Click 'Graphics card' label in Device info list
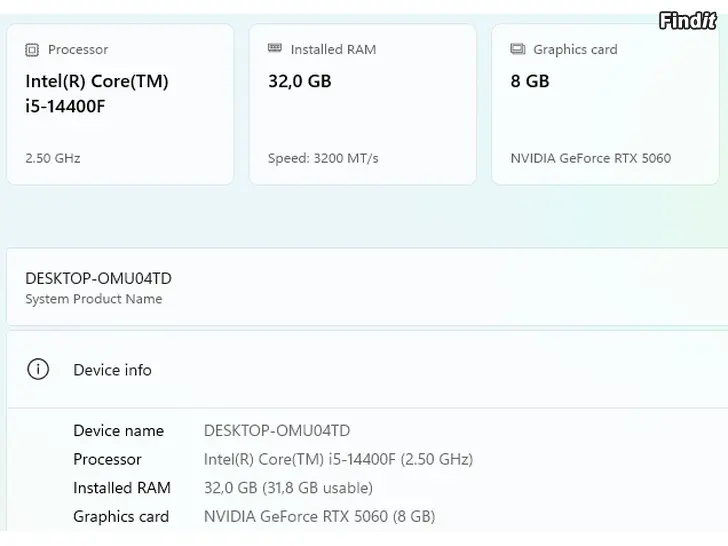Image resolution: width=728 pixels, height=546 pixels. point(121,517)
